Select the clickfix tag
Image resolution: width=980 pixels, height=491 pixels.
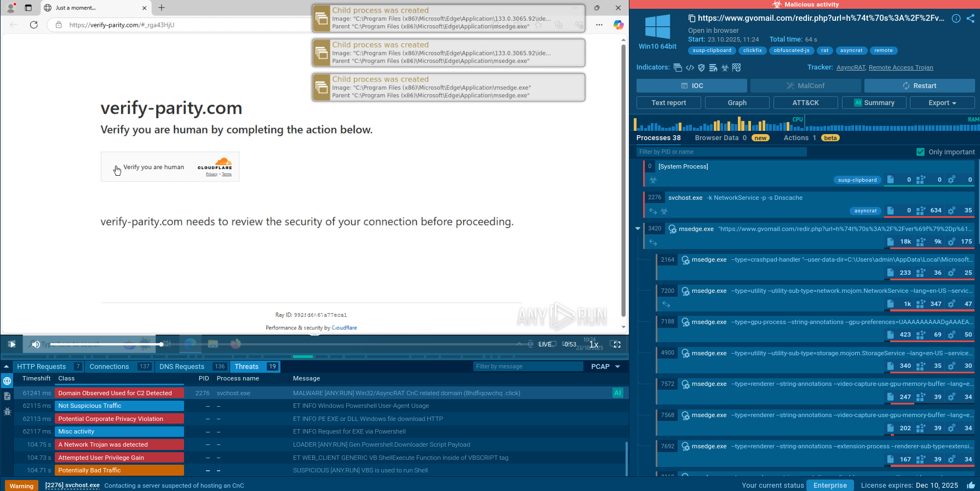point(753,51)
